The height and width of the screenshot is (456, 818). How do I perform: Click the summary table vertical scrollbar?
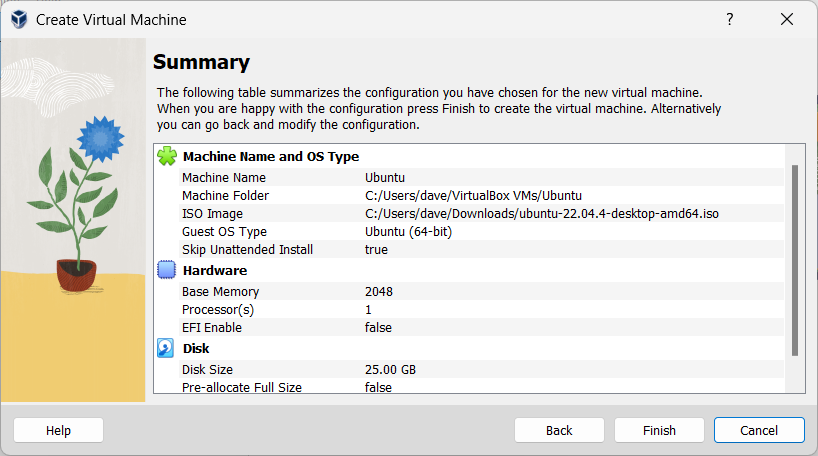(x=795, y=260)
